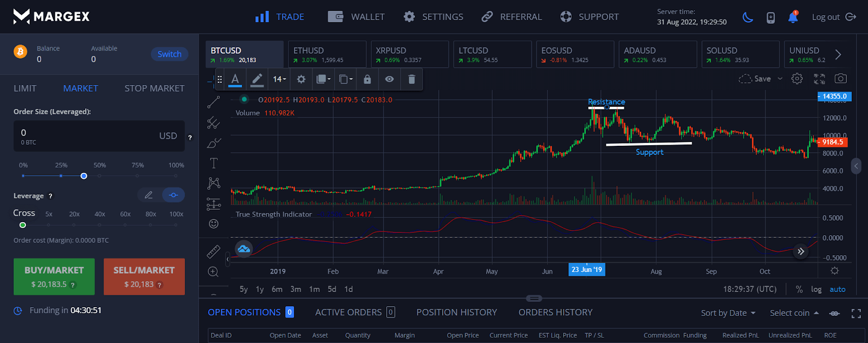Toggle drawing visibility with eye icon
This screenshot has width=868, height=343.
390,79
